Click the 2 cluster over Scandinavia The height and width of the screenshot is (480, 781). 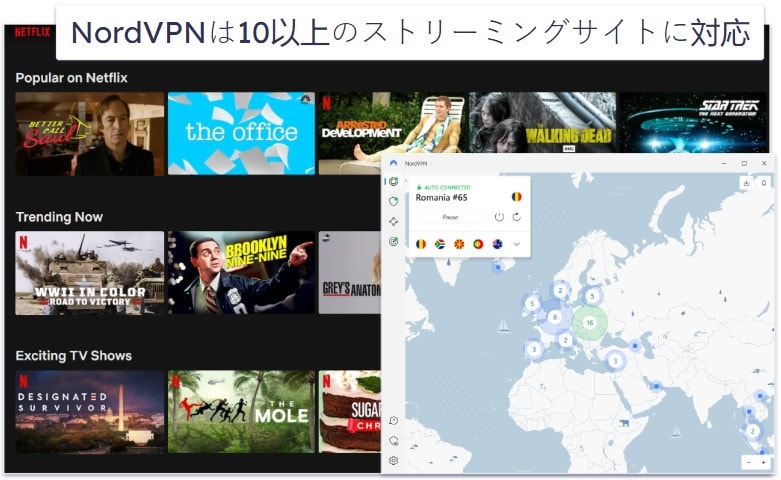[x=560, y=291]
